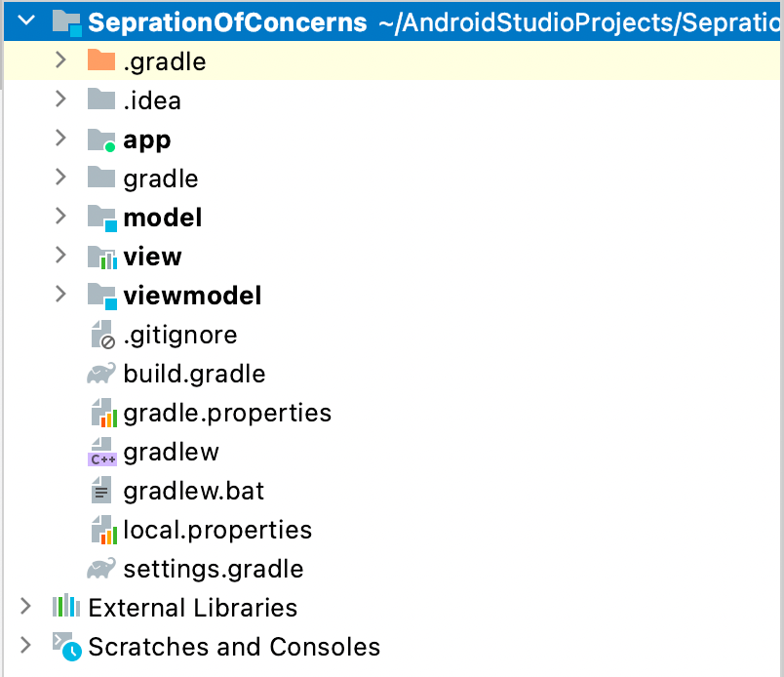
Task: Select the gradle folder name
Action: (x=161, y=179)
